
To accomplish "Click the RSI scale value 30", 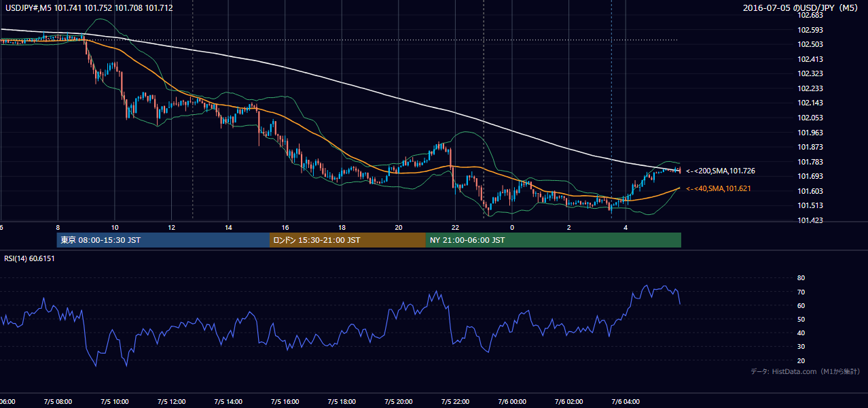I will 801,346.
